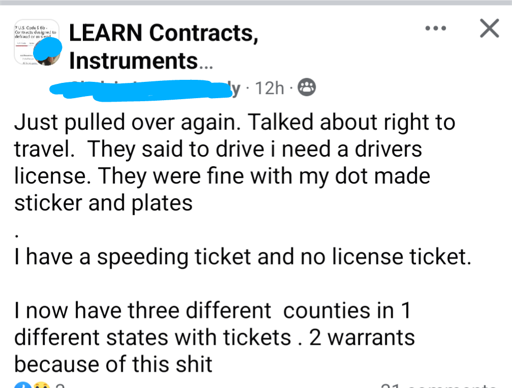
Task: Open the three-dot post options menu
Action: [x=435, y=28]
